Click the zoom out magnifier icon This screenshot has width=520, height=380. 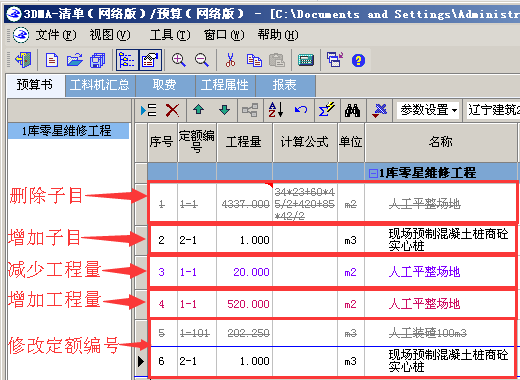202,60
